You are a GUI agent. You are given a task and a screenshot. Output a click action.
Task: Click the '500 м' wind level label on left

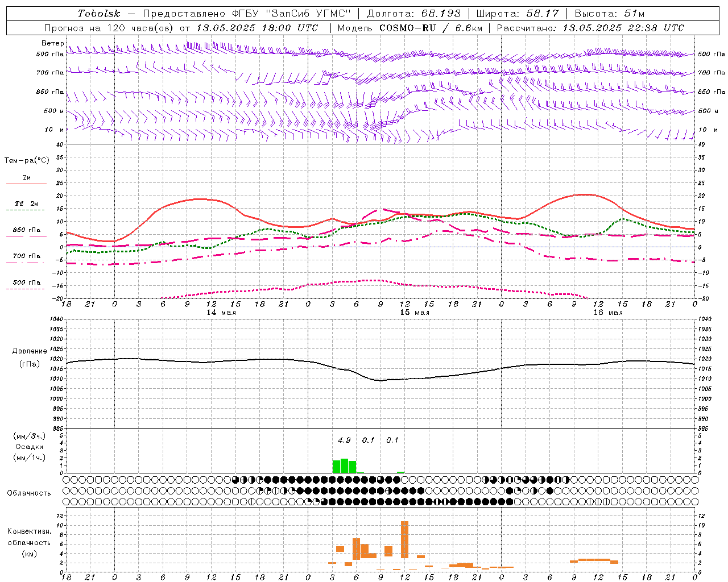(54, 111)
